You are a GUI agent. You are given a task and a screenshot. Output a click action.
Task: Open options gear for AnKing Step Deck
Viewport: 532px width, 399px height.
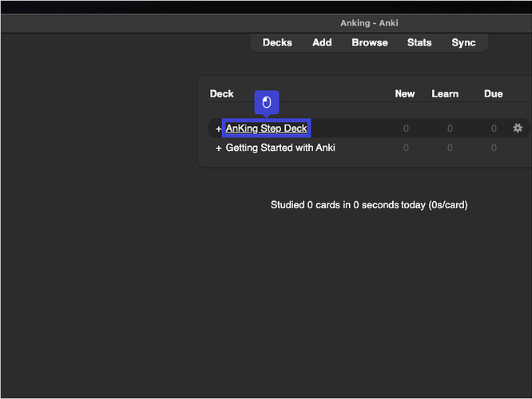518,128
